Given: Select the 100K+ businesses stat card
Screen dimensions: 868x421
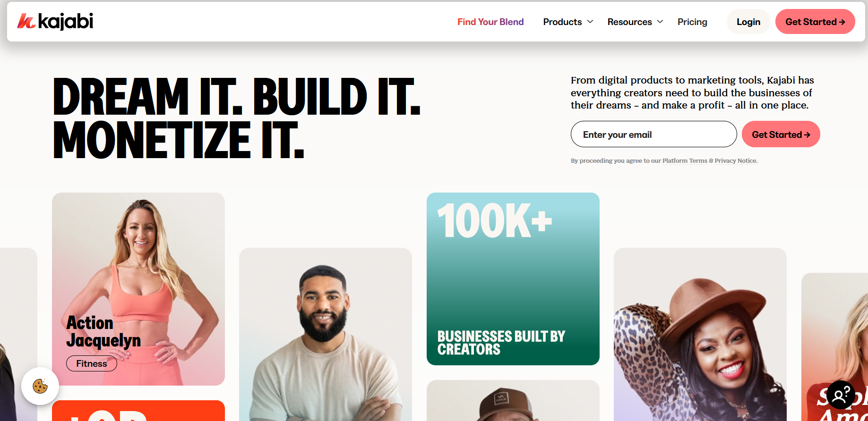Looking at the screenshot, I should (513, 279).
